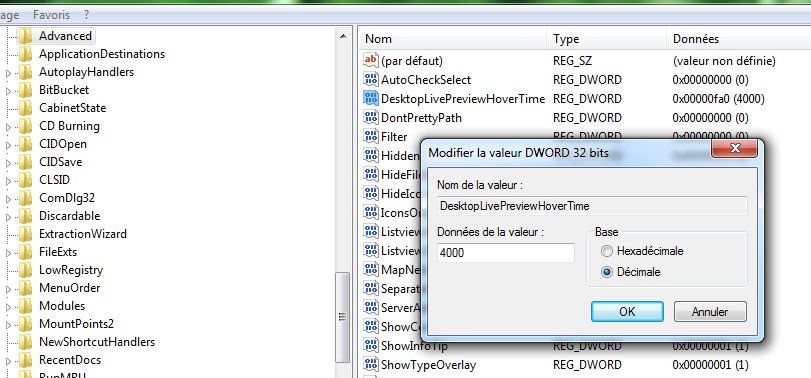The image size is (811, 378).
Task: Expand the CIDOpen key
Action: coord(8,145)
